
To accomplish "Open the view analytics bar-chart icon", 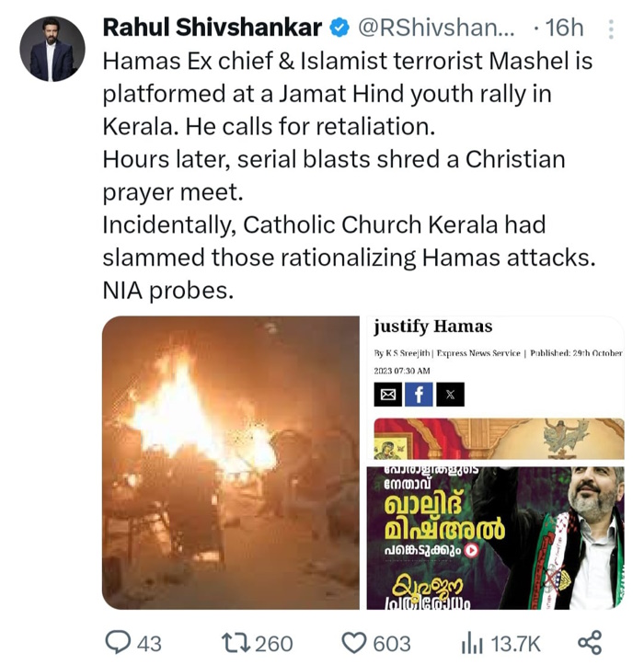I will tap(472, 642).
